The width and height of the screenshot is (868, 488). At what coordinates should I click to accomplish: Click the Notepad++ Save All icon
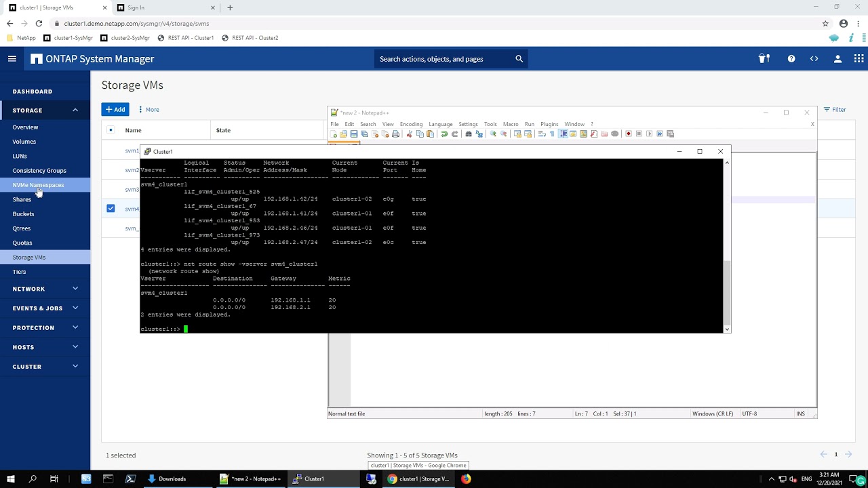pyautogui.click(x=364, y=134)
